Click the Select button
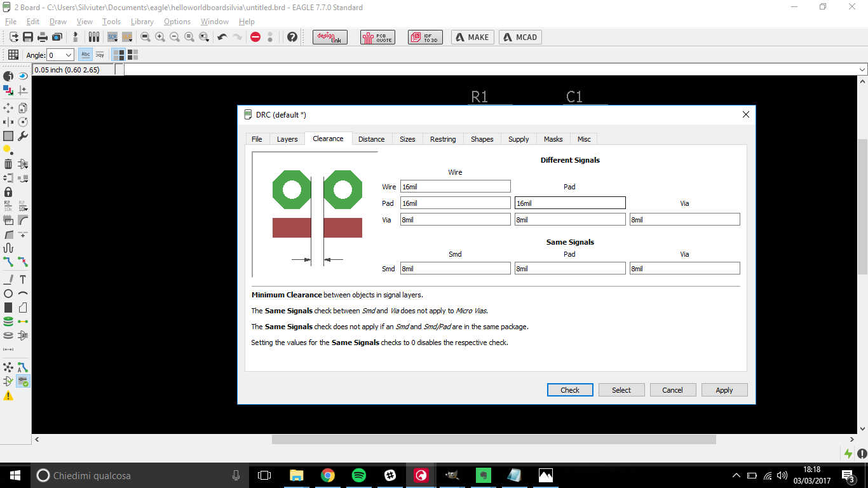This screenshot has height=488, width=868. point(621,390)
